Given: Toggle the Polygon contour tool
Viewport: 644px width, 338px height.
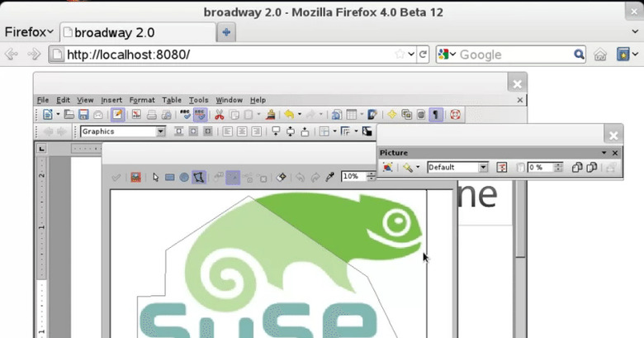Looking at the screenshot, I should pyautogui.click(x=199, y=177).
